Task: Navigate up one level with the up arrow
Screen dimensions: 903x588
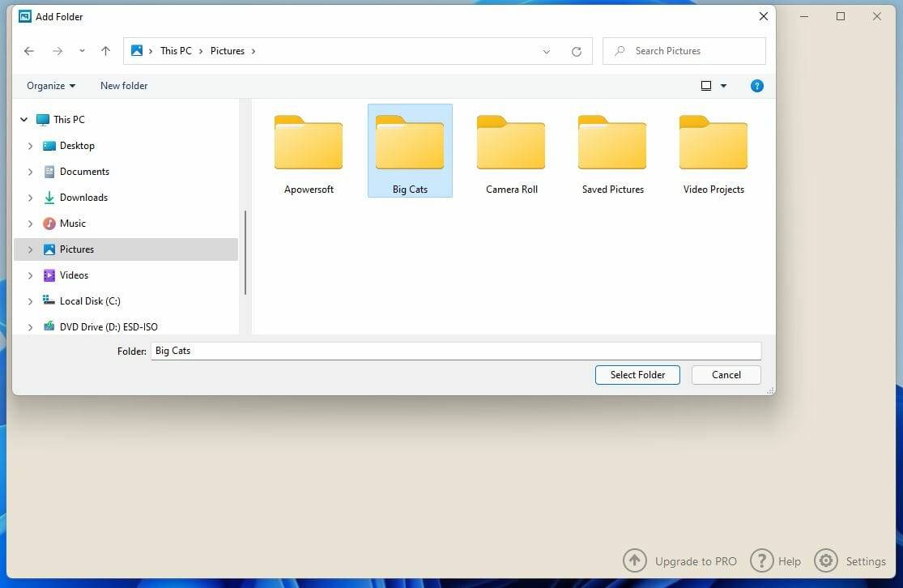Action: tap(105, 50)
